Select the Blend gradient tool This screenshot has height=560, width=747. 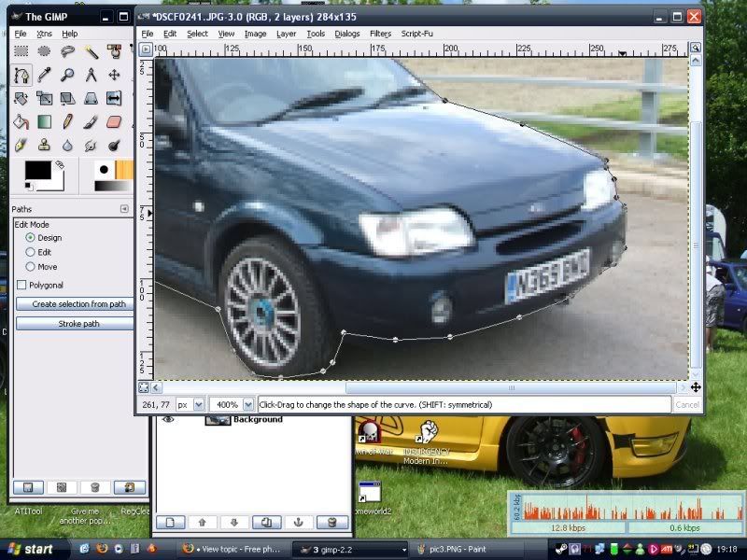click(44, 122)
